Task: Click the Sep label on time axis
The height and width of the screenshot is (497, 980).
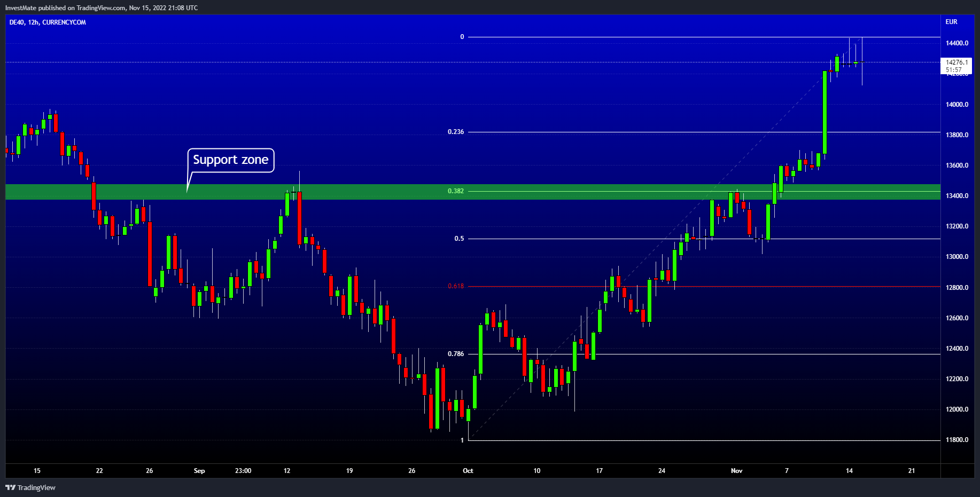Action: coord(199,471)
